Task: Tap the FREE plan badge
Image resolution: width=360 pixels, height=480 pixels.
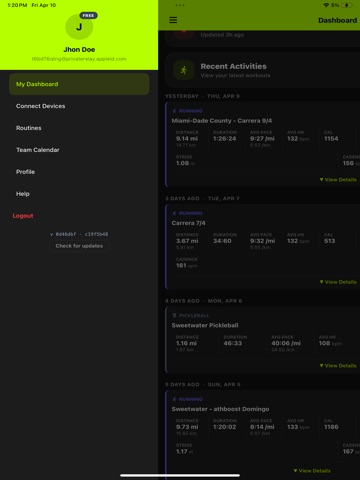Action: [x=88, y=15]
